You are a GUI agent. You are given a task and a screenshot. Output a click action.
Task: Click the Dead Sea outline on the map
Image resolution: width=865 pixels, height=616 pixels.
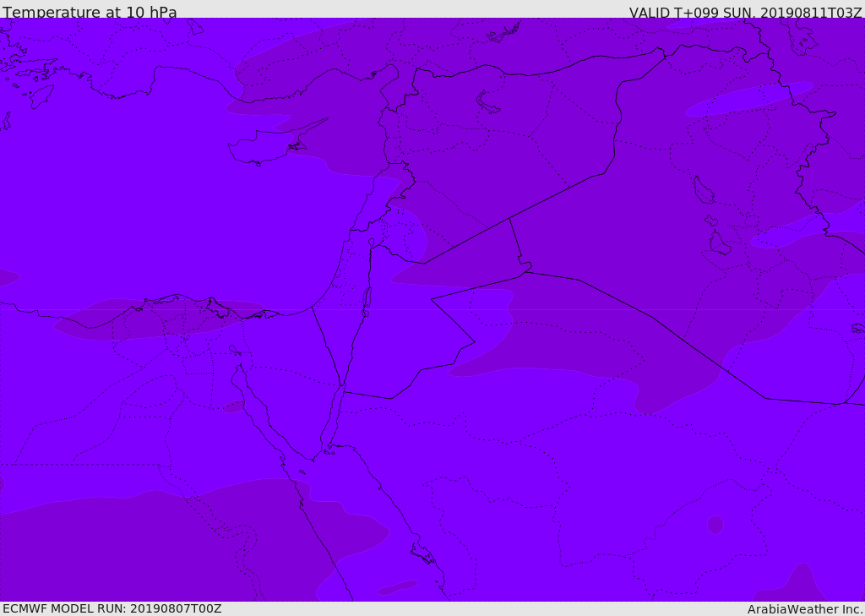tap(366, 303)
